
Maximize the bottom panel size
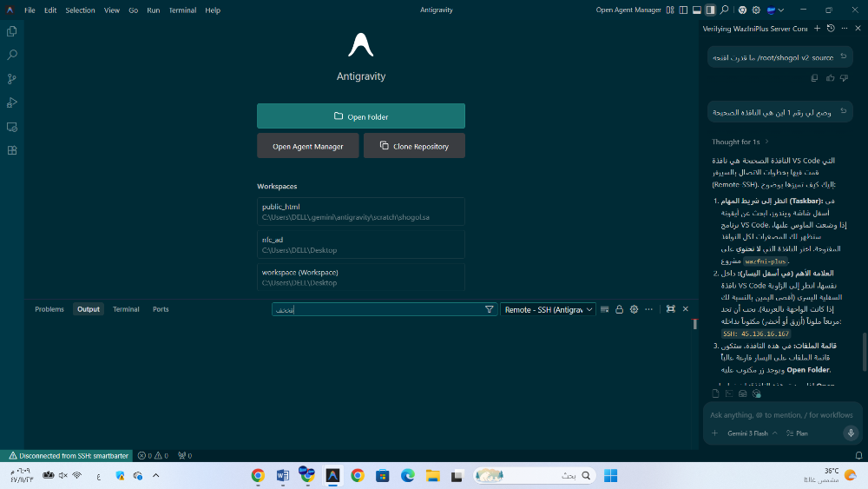(x=670, y=309)
